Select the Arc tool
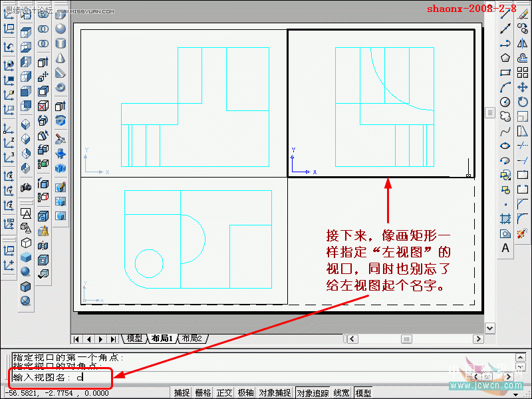 [x=505, y=87]
